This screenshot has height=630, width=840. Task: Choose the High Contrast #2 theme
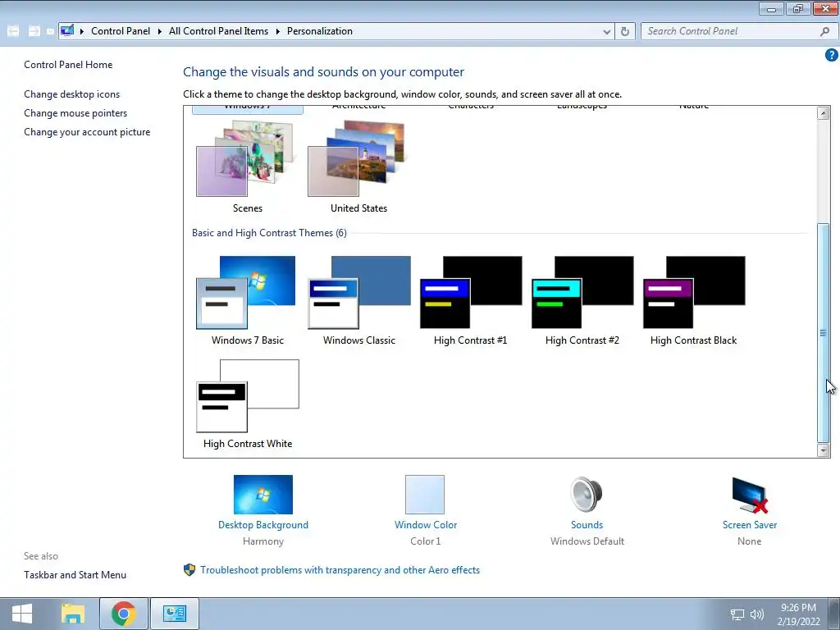click(x=582, y=293)
